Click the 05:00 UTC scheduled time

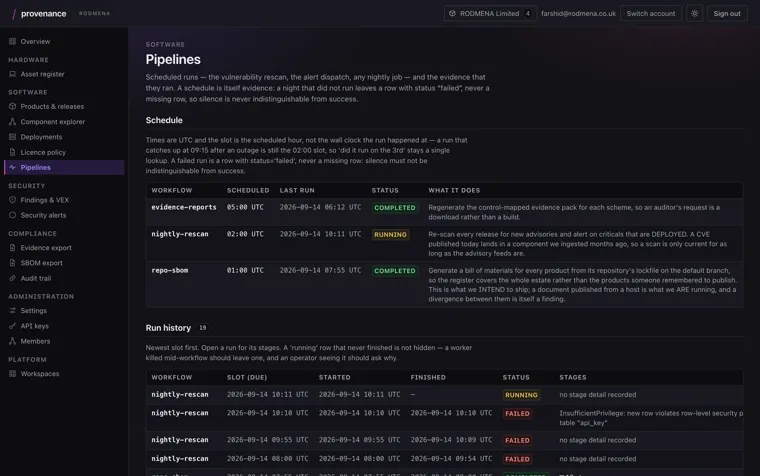point(245,207)
